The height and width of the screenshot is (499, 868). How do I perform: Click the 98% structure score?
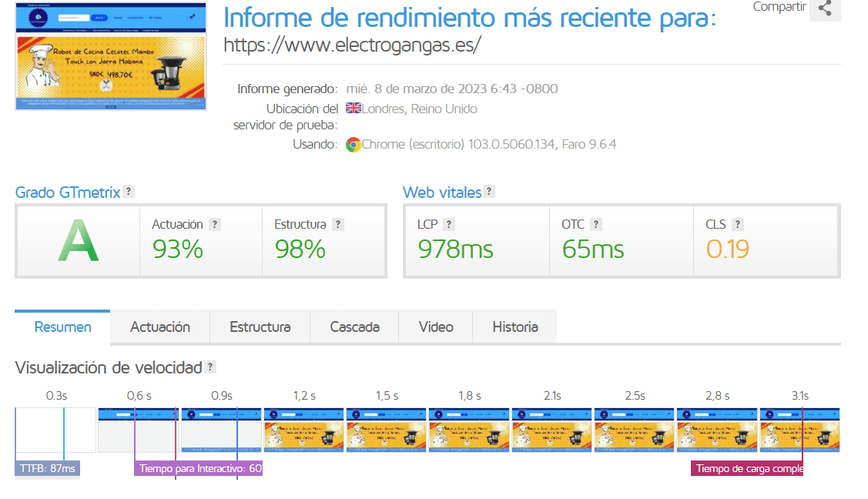(x=300, y=249)
